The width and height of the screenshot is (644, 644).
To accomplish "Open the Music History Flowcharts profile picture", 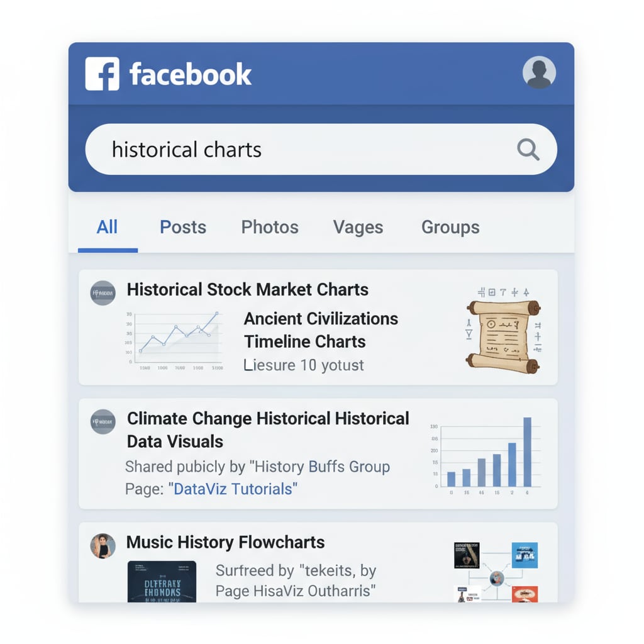I will (104, 546).
